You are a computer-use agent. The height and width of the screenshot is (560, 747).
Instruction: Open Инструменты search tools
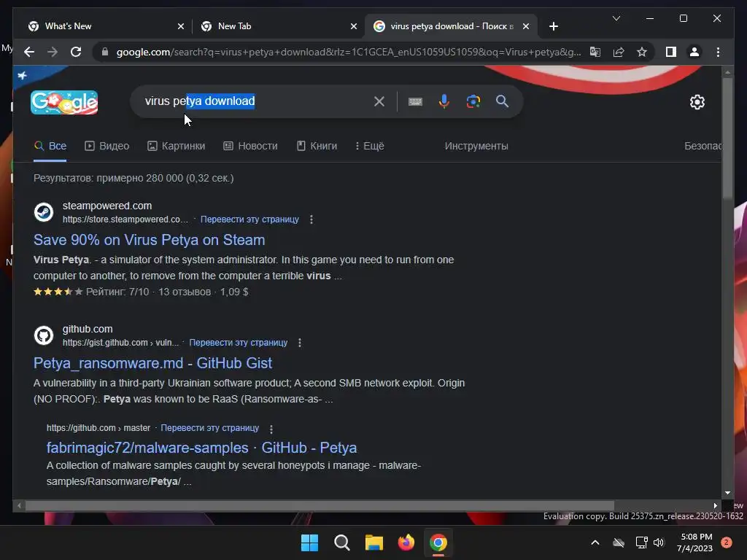(x=476, y=146)
